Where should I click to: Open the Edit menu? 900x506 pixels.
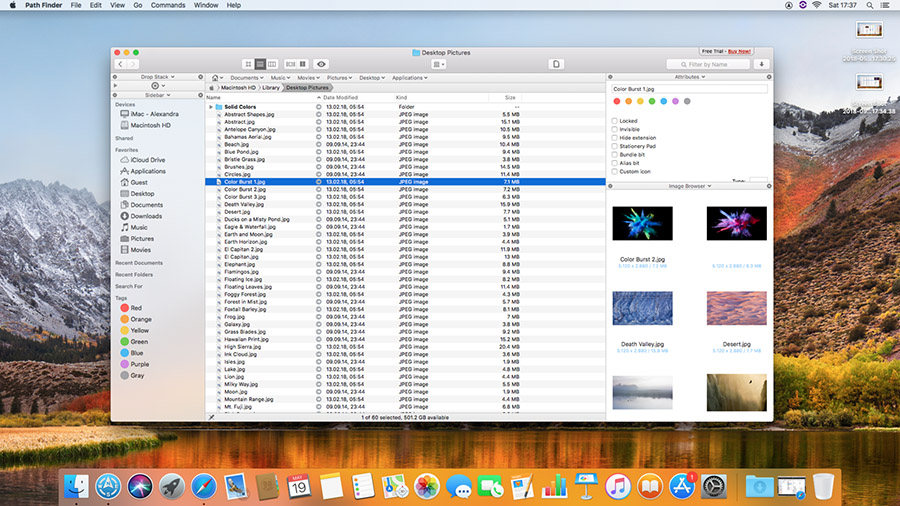95,5
